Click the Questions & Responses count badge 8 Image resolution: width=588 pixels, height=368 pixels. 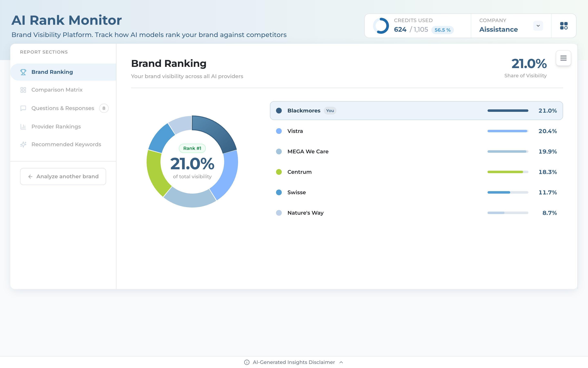[104, 108]
